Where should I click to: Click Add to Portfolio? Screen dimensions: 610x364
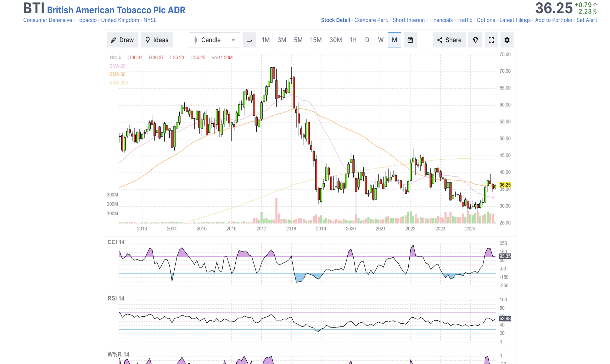click(553, 20)
